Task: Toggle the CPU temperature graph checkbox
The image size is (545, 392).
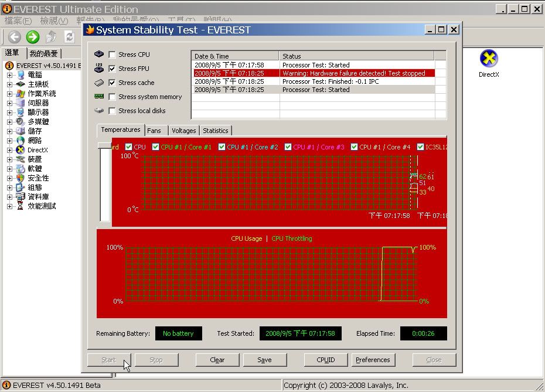Action: [x=128, y=147]
